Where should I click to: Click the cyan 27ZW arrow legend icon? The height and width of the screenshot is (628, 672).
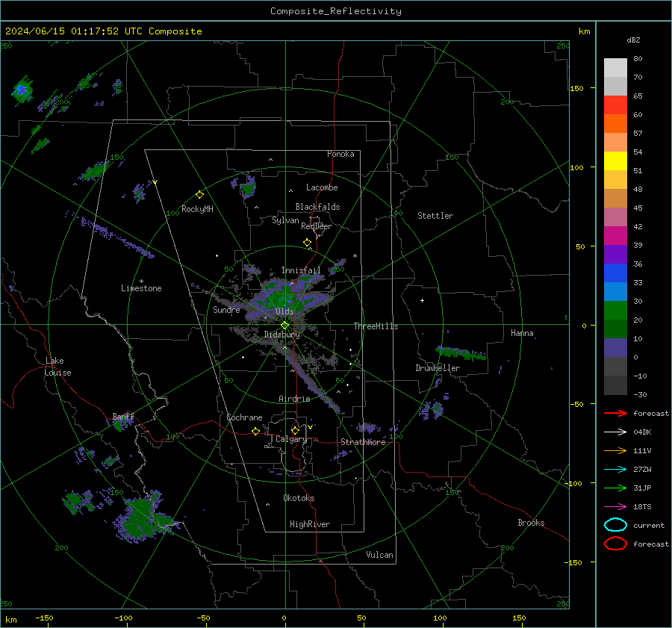[615, 470]
